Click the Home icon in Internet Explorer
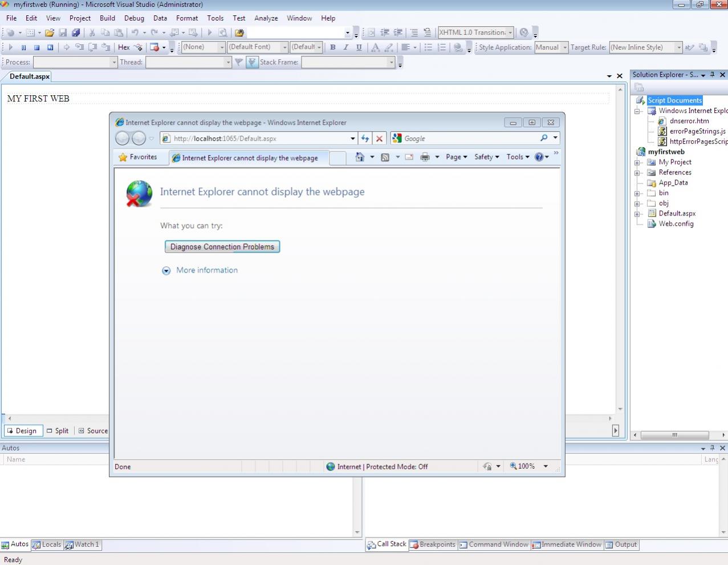This screenshot has width=728, height=565. pos(360,157)
